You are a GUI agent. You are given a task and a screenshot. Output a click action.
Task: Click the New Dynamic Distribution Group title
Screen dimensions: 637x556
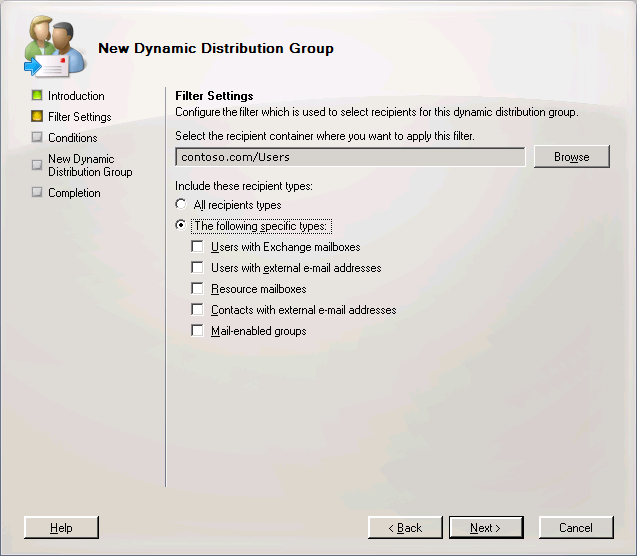coord(216,48)
